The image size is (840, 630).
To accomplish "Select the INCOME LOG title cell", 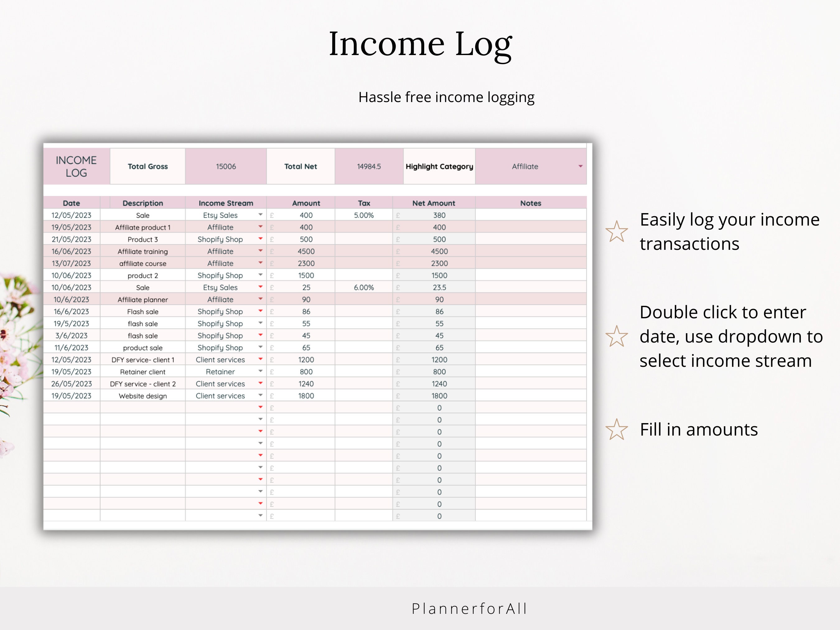I will tap(76, 166).
